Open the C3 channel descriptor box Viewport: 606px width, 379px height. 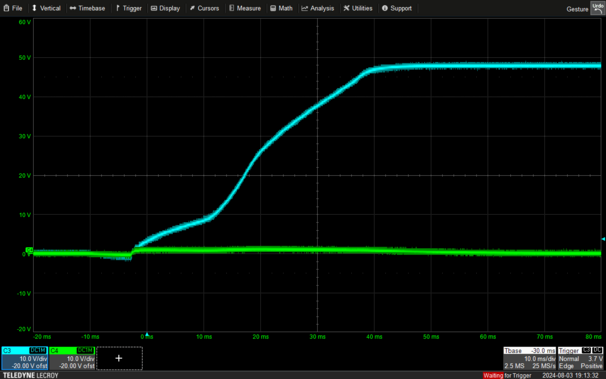25,358
